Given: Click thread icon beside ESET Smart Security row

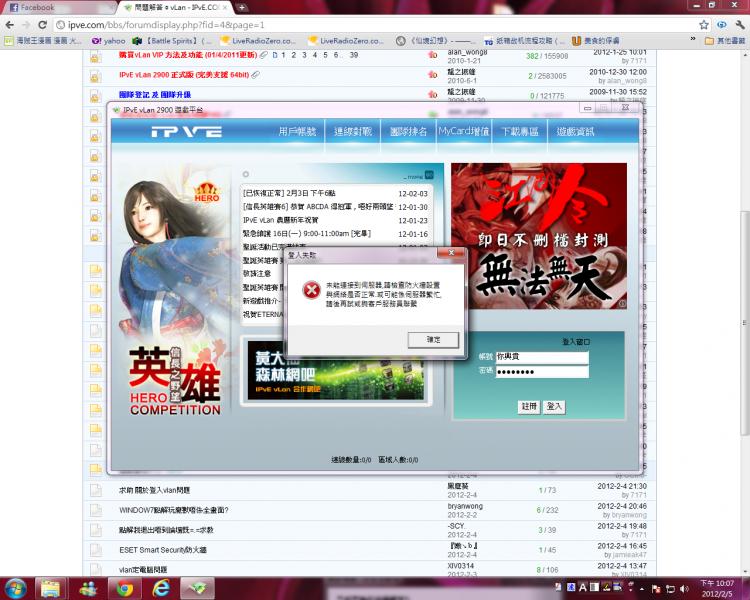Looking at the screenshot, I should click(x=96, y=550).
